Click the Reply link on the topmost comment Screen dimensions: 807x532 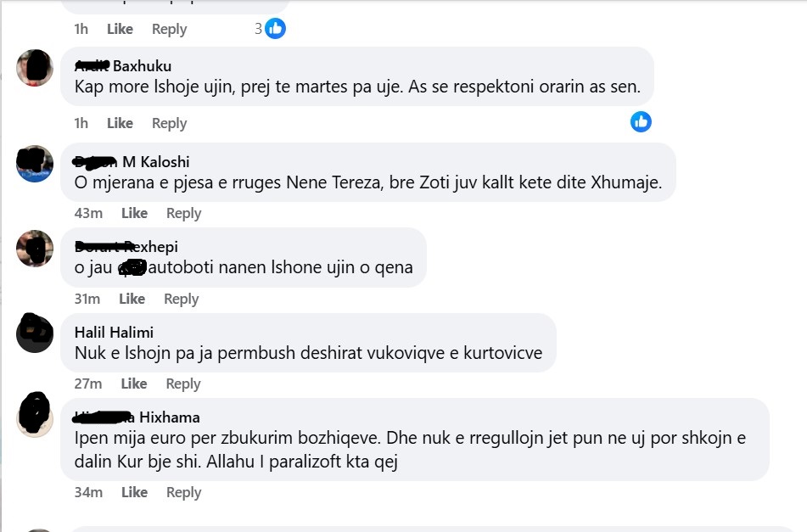(169, 29)
